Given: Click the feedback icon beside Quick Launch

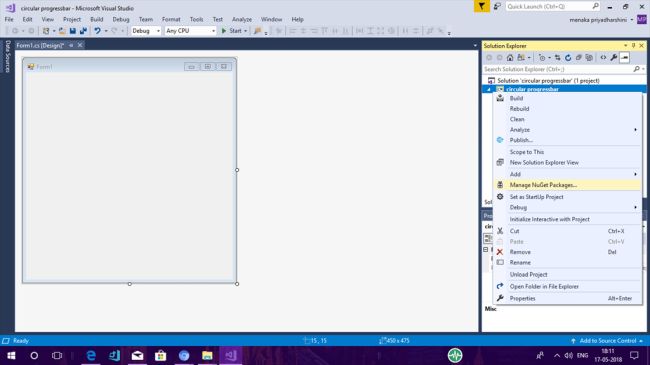Looking at the screenshot, I should pos(497,6).
